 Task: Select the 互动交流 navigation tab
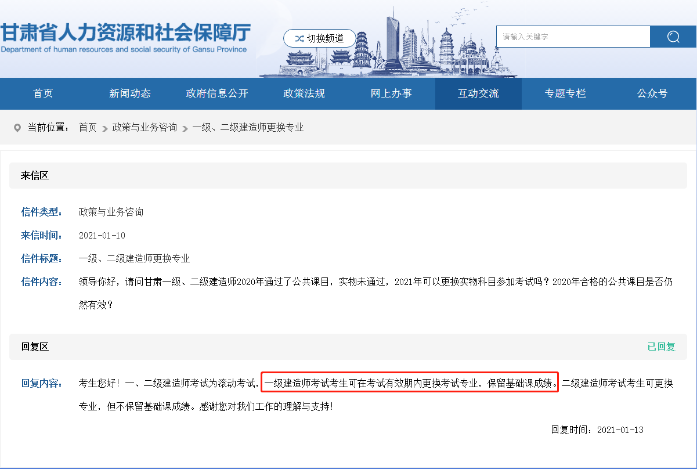pos(478,93)
